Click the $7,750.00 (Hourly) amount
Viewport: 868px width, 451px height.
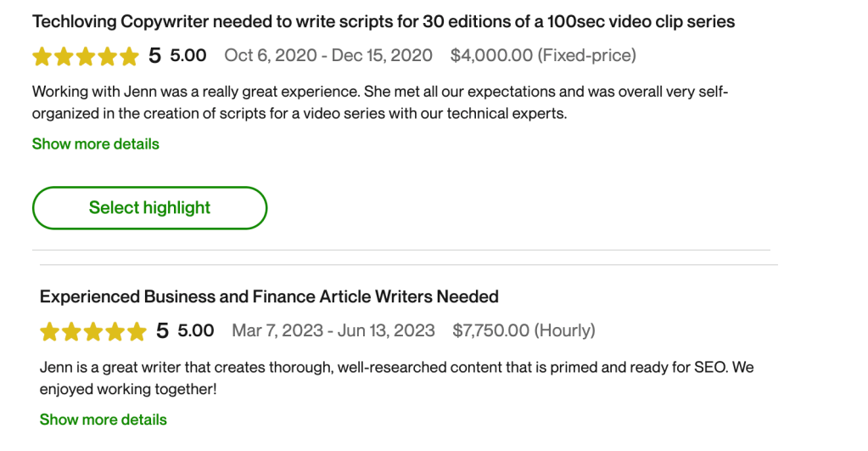click(524, 330)
